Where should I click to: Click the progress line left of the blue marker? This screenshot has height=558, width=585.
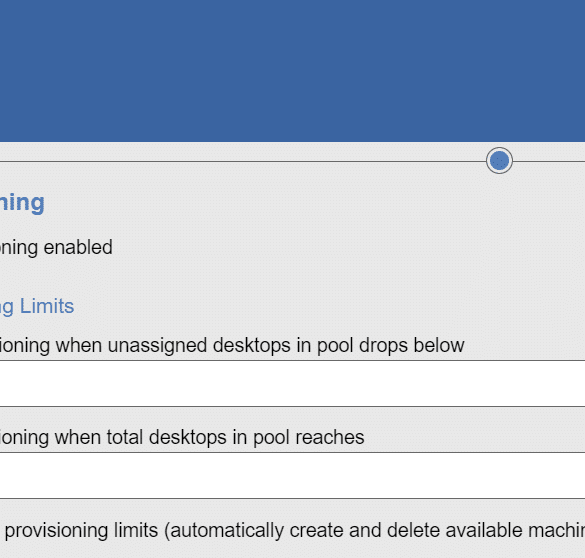pos(243,162)
